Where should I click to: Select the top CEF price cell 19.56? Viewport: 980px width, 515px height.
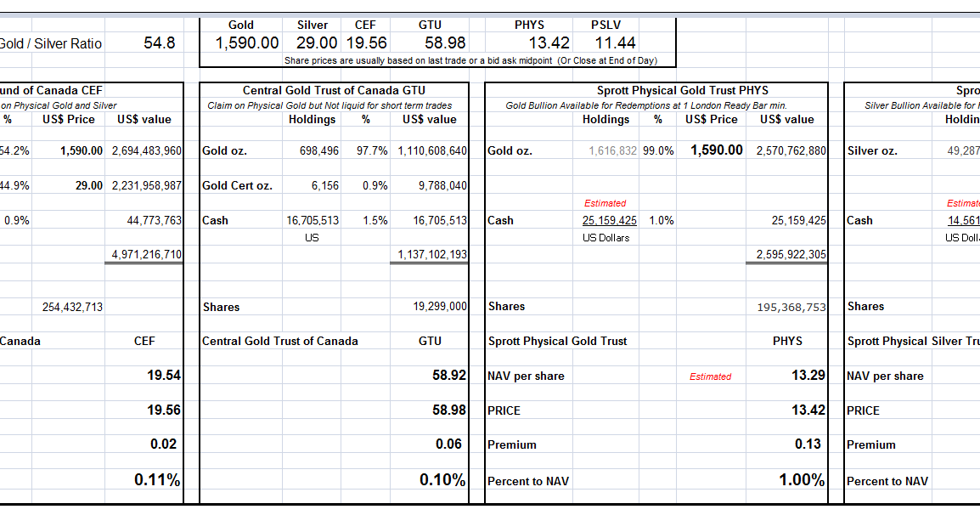367,43
